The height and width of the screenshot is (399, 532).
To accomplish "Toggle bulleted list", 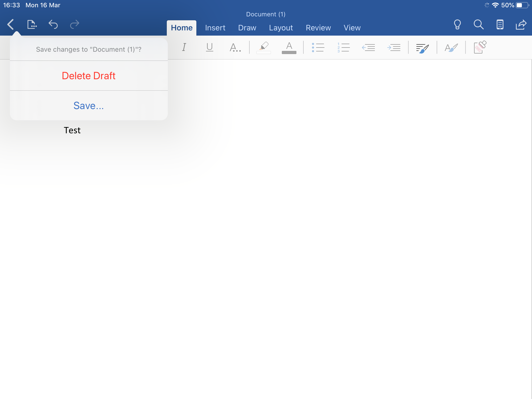I will click(x=318, y=47).
